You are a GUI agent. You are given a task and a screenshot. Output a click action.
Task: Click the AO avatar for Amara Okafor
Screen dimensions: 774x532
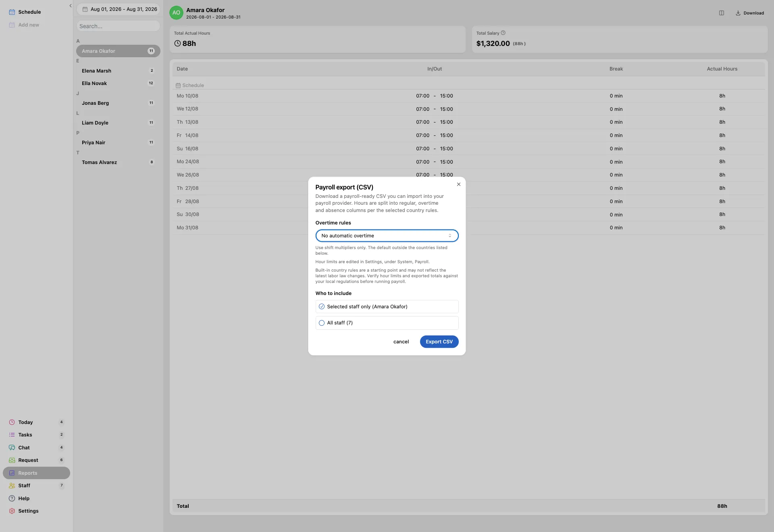coord(176,13)
